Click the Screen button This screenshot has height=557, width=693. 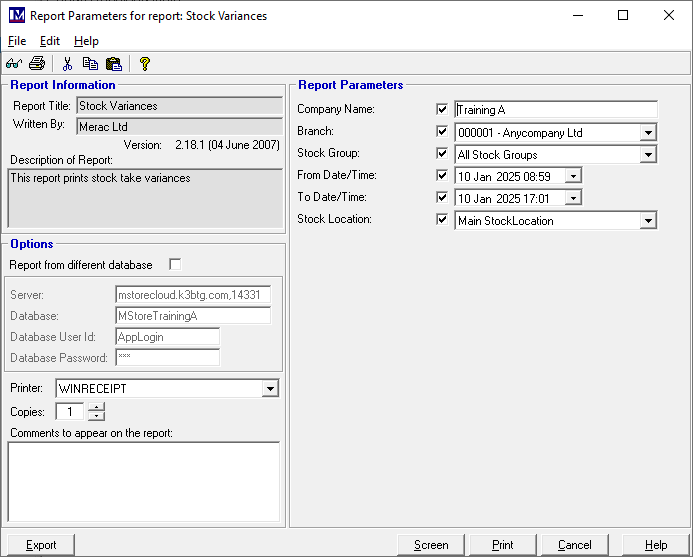[431, 545]
